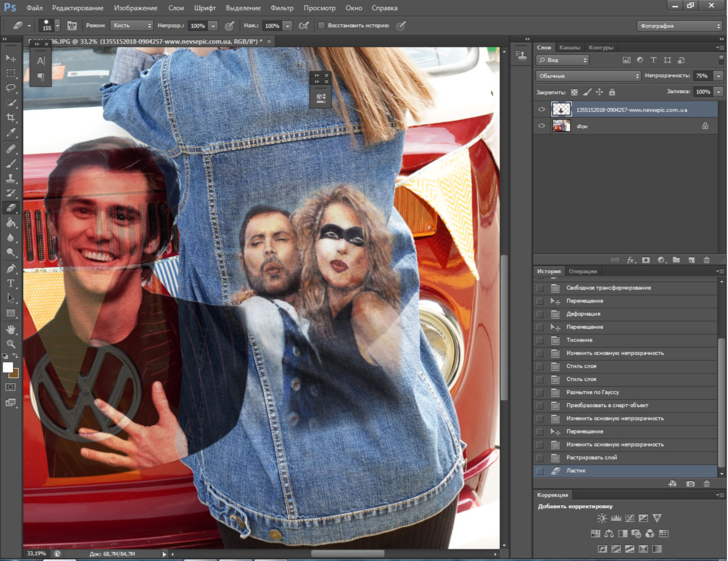Open the Фильтр menu

coord(282,8)
